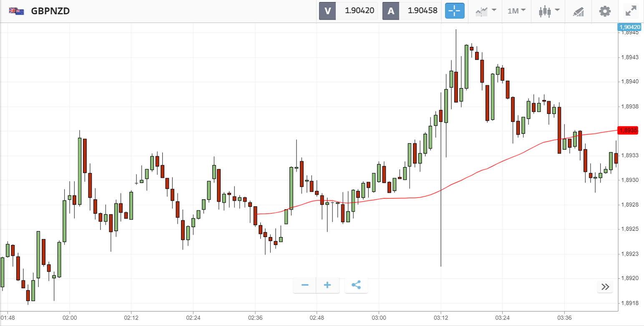This screenshot has height=326, width=644.
Task: Open chart settings gear
Action: (x=605, y=11)
